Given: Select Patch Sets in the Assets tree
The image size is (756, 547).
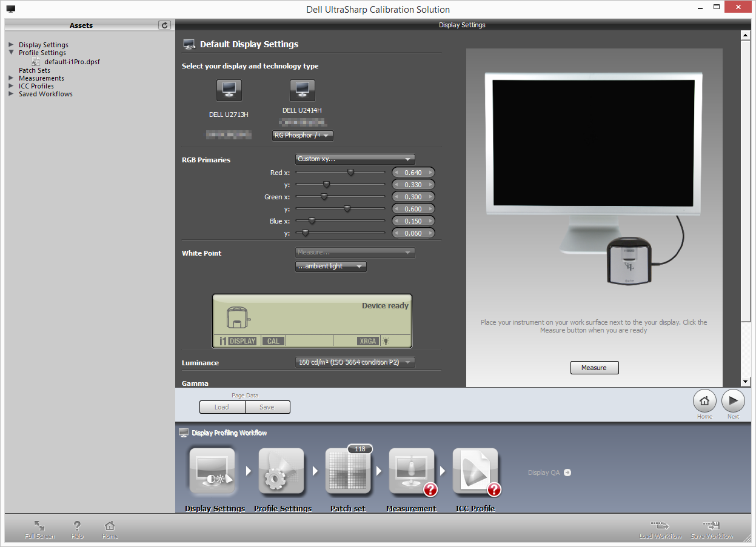Looking at the screenshot, I should (35, 70).
